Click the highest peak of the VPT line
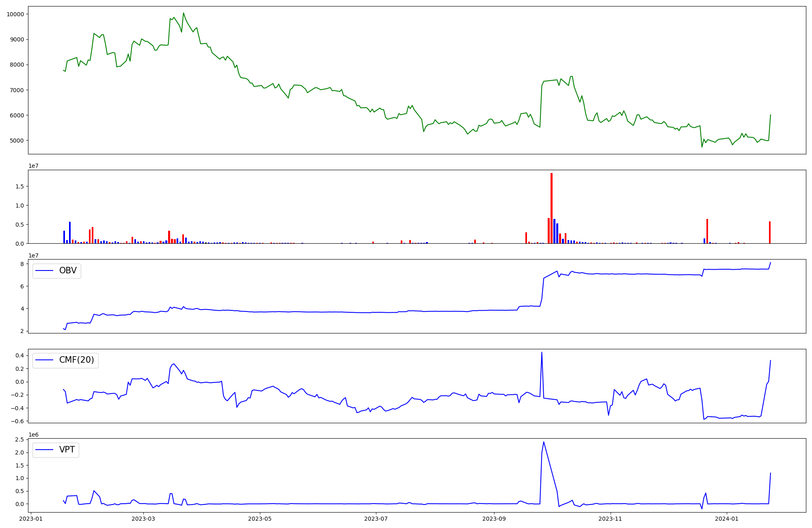The width and height of the screenshot is (812, 528). (544, 442)
